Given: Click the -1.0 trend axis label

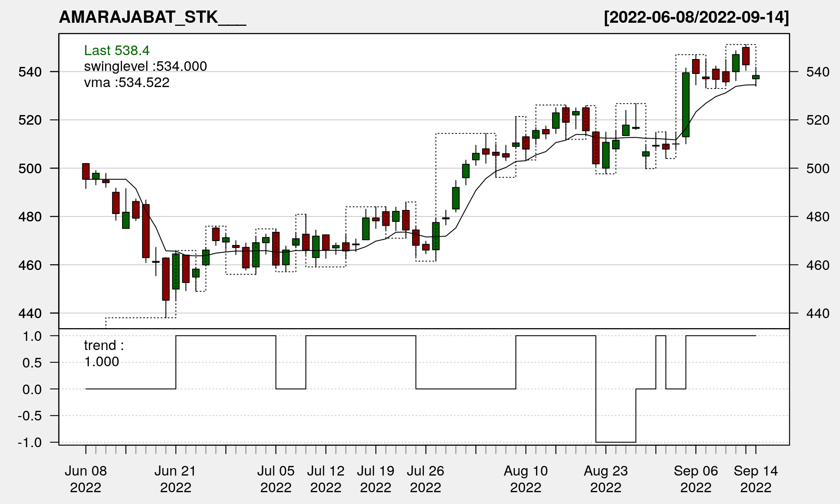Looking at the screenshot, I should tap(30, 442).
